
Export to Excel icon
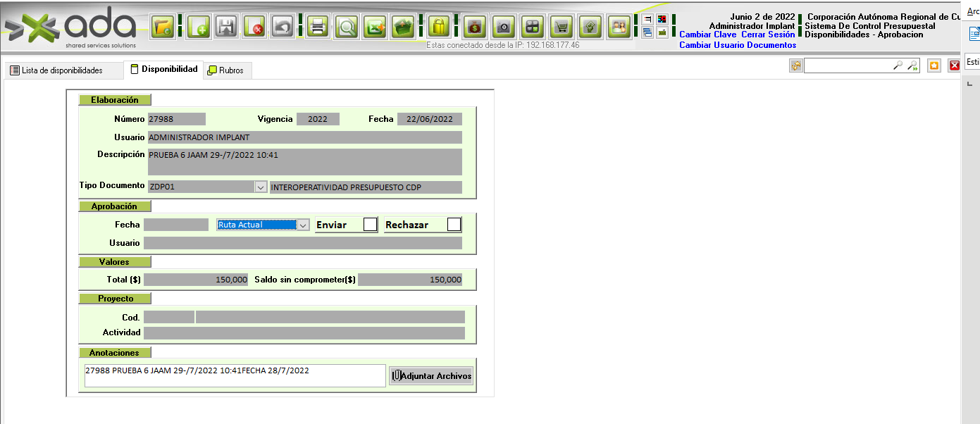pos(375,27)
